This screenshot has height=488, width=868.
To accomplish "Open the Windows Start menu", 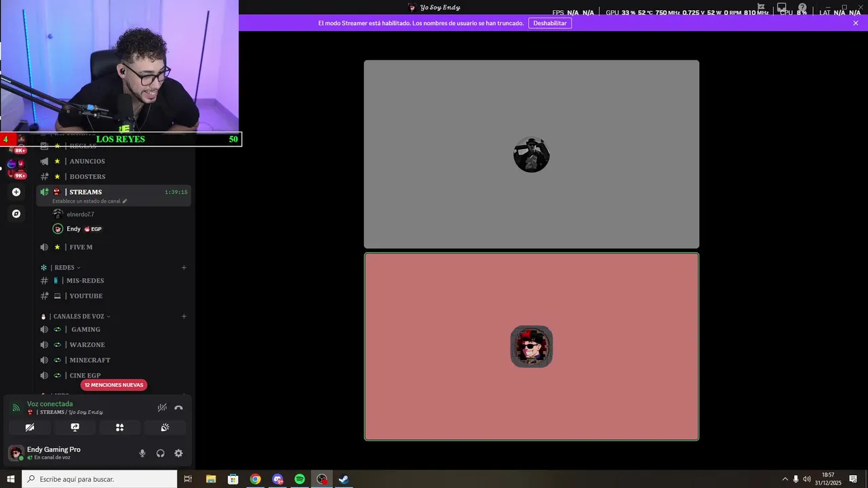I will click(11, 479).
